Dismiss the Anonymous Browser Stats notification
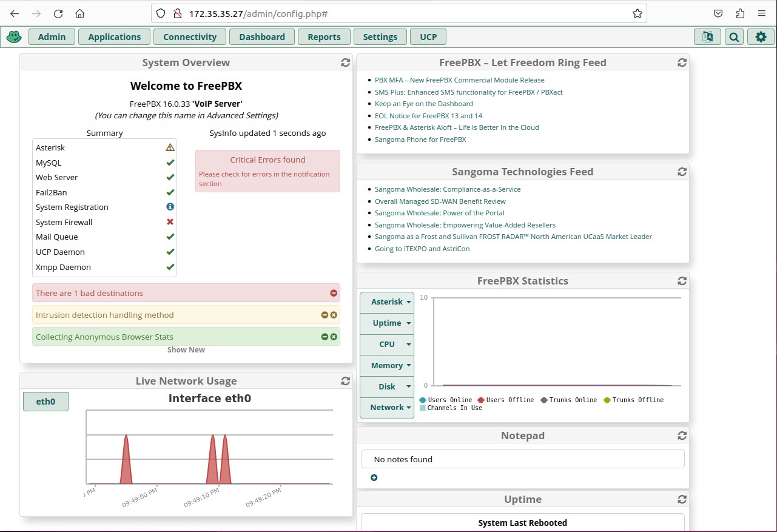 (334, 337)
